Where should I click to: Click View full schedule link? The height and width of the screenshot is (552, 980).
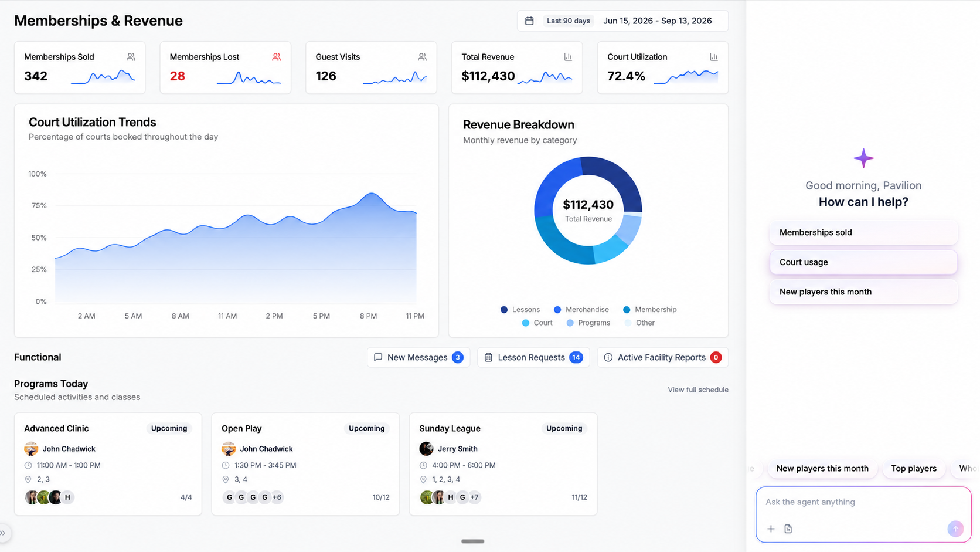698,390
